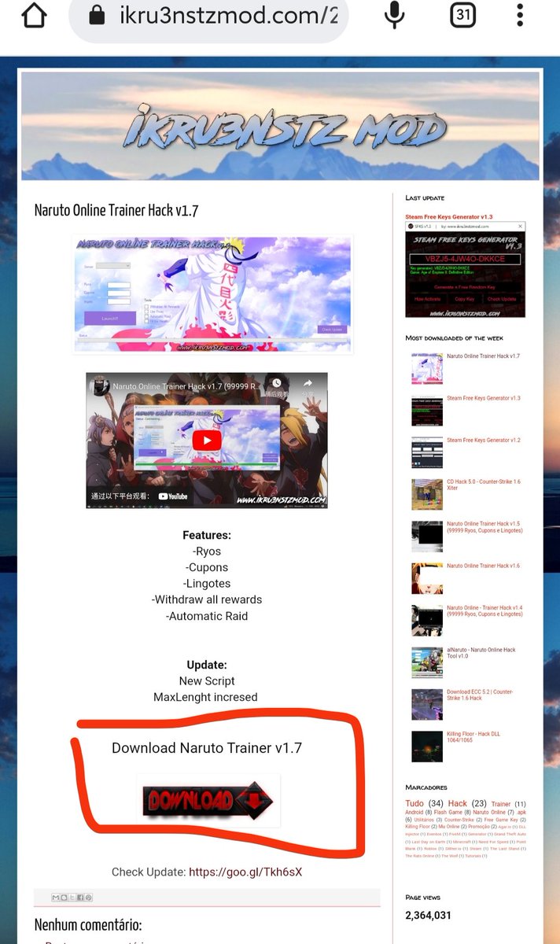The image size is (560, 944).
Task: Click thumbnail beside Naruto Online Trainer Hack v1.5
Action: coord(427,537)
